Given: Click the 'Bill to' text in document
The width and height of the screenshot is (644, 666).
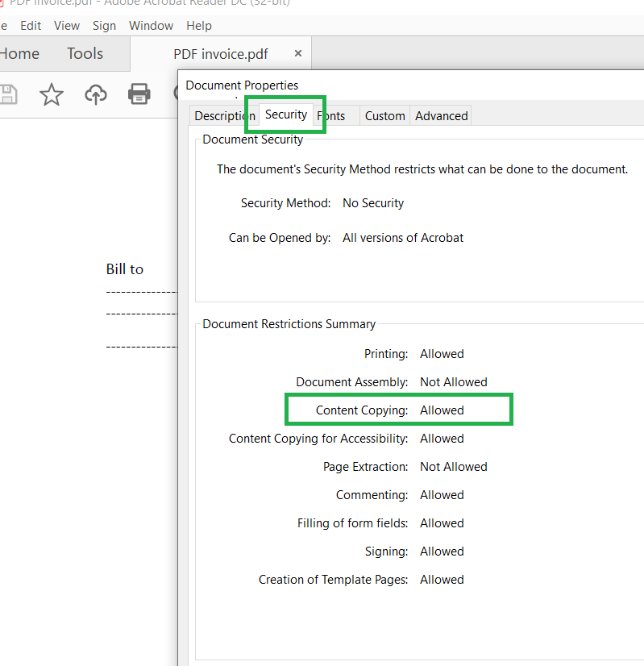Looking at the screenshot, I should (125, 269).
